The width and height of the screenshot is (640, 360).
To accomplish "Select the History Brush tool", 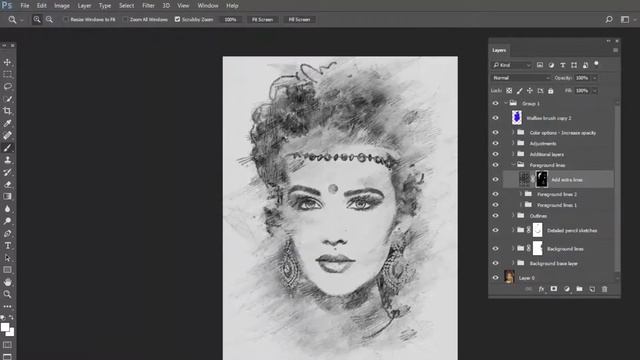I will click(x=7, y=172).
